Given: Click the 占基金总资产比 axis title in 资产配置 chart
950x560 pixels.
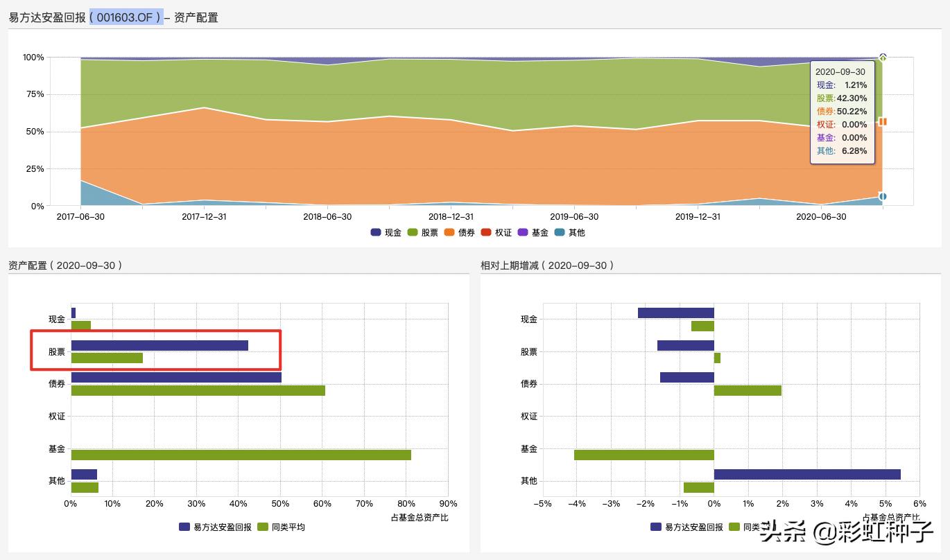Looking at the screenshot, I should coord(420,517).
